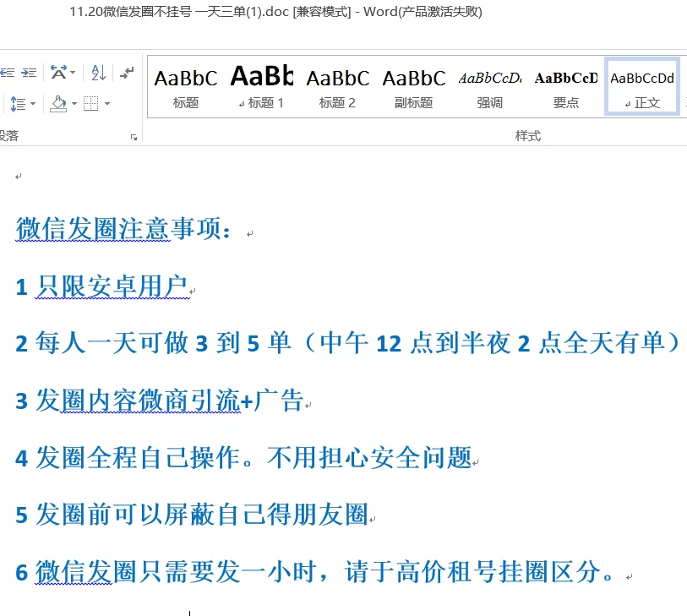
Task: Click the Line Spacing icon
Action: (x=17, y=104)
